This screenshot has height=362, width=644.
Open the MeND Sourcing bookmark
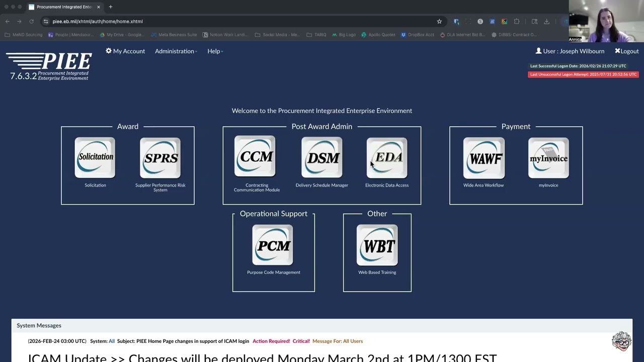pyautogui.click(x=24, y=35)
